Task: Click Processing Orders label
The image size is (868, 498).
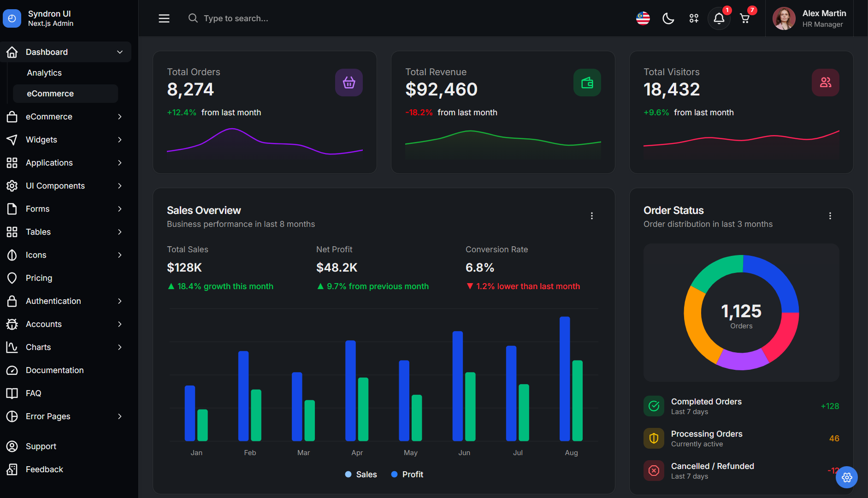Action: click(x=707, y=434)
